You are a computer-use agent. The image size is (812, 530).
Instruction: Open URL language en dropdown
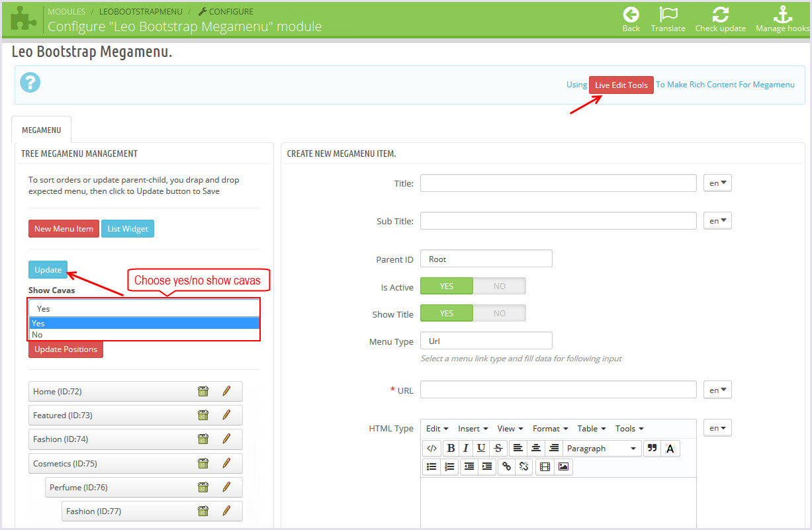(717, 390)
